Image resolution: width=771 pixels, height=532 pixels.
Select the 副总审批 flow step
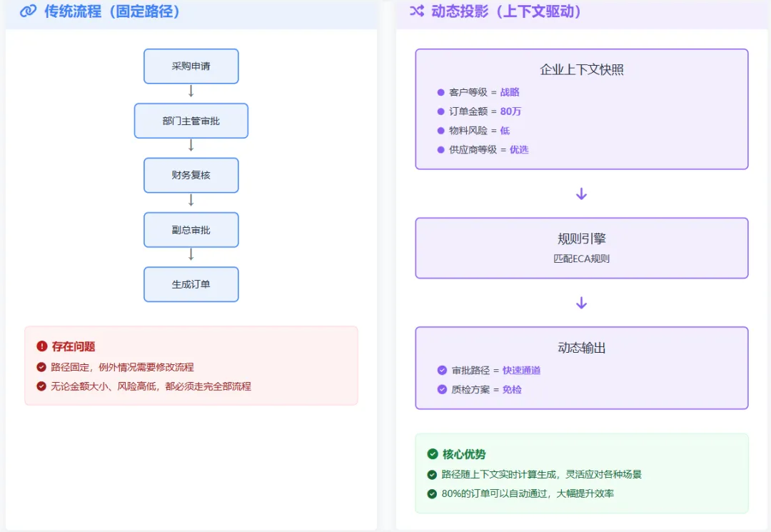coord(191,230)
